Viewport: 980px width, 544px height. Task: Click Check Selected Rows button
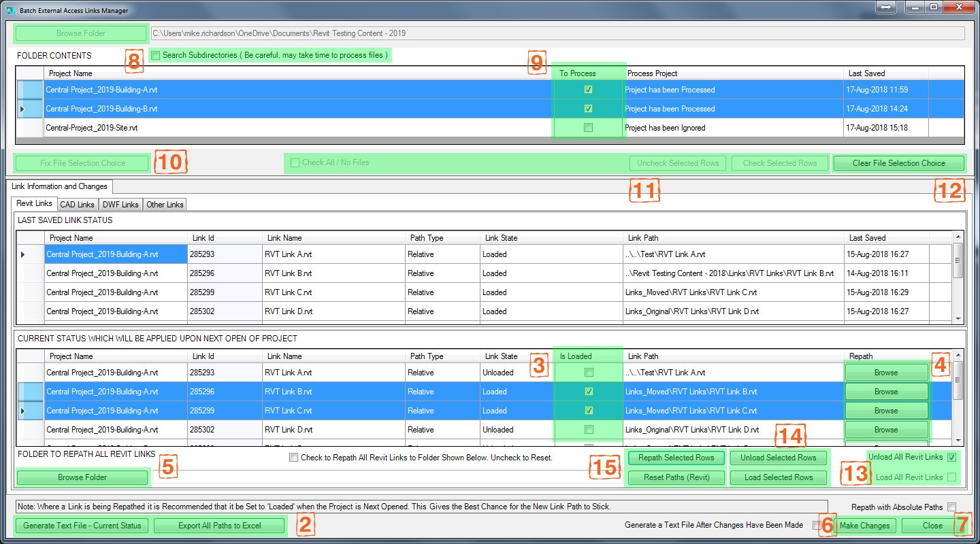780,163
